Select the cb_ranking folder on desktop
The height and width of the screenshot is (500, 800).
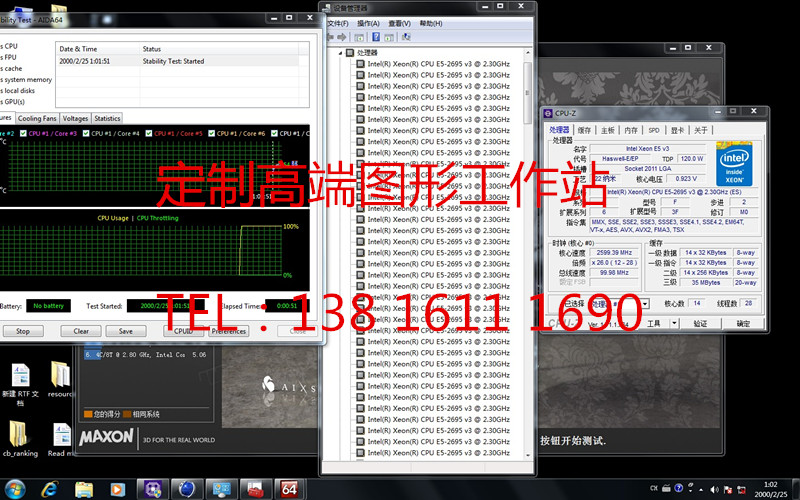(20, 439)
